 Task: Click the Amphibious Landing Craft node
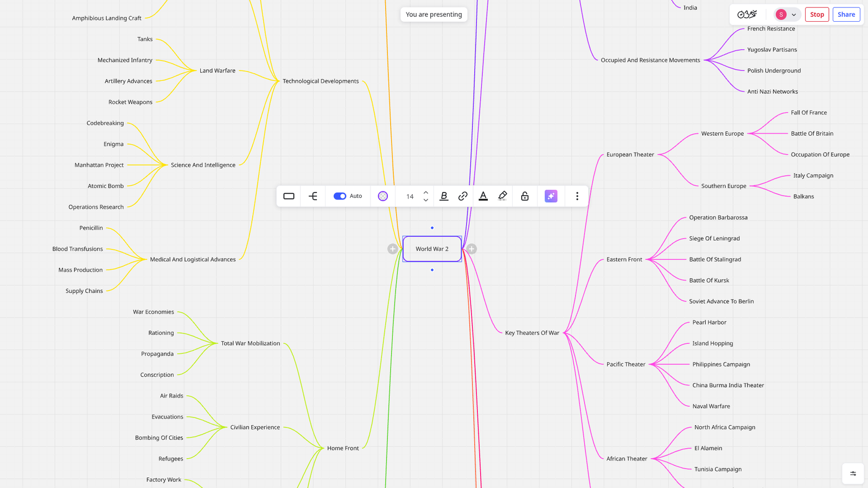(107, 18)
